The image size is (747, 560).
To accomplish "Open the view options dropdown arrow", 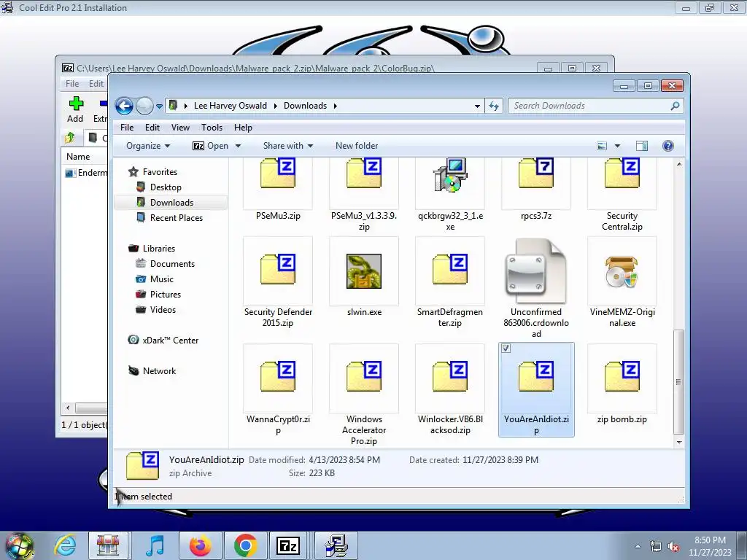I will (617, 146).
